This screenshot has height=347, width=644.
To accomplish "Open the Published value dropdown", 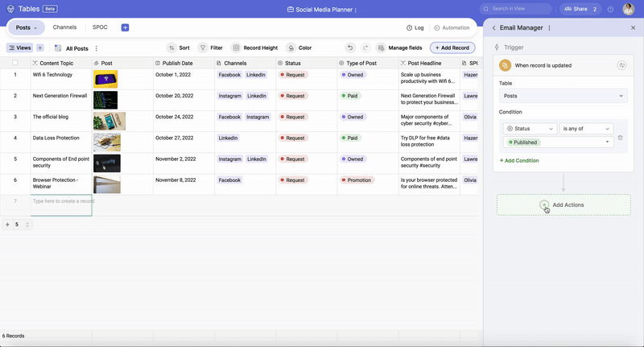I will click(x=558, y=142).
